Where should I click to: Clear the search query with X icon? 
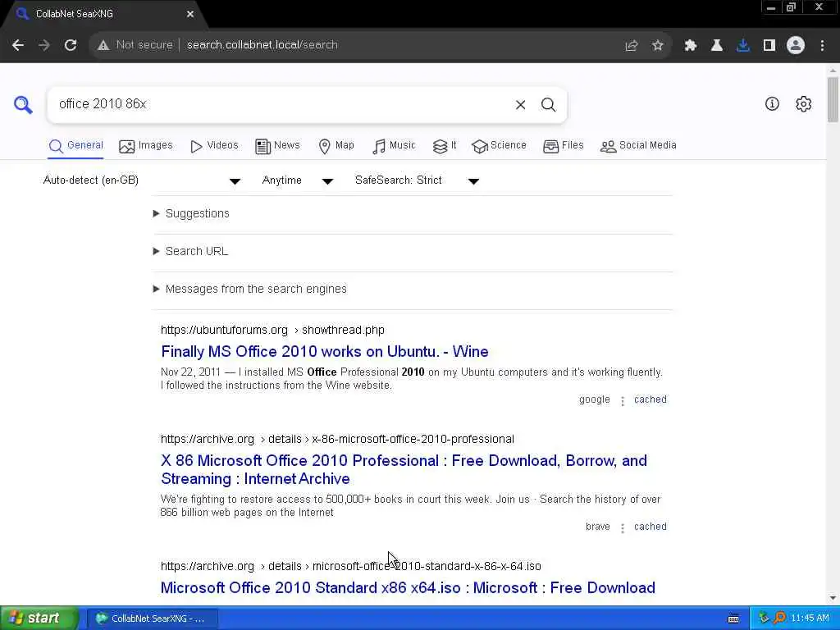pyautogui.click(x=520, y=104)
